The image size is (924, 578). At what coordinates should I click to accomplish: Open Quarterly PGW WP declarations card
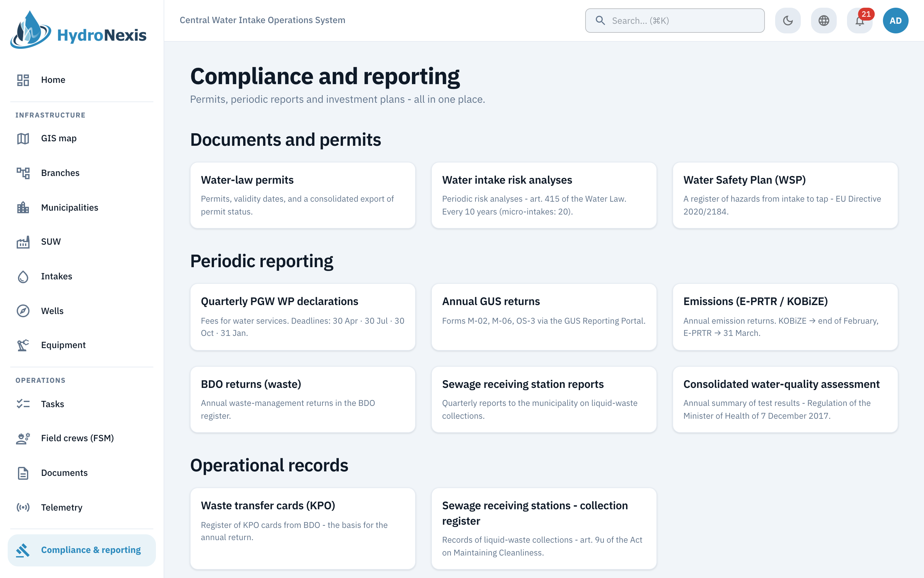(x=303, y=317)
